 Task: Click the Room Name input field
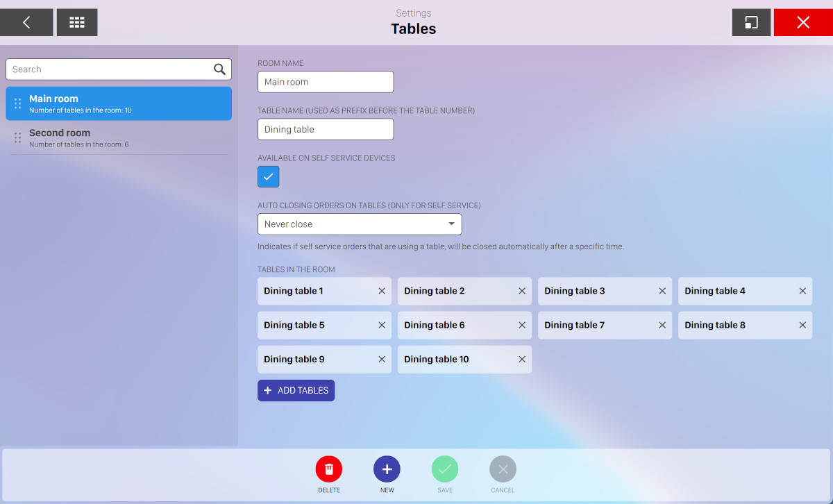pyautogui.click(x=325, y=82)
